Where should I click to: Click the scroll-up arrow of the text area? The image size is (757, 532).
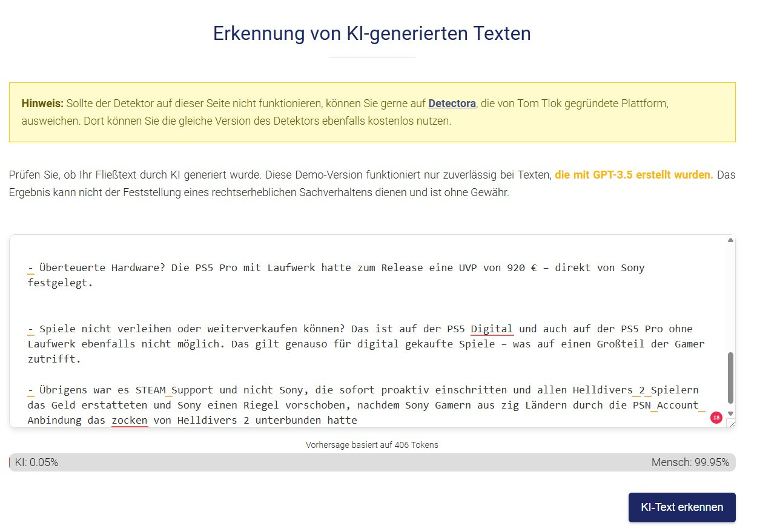[730, 240]
